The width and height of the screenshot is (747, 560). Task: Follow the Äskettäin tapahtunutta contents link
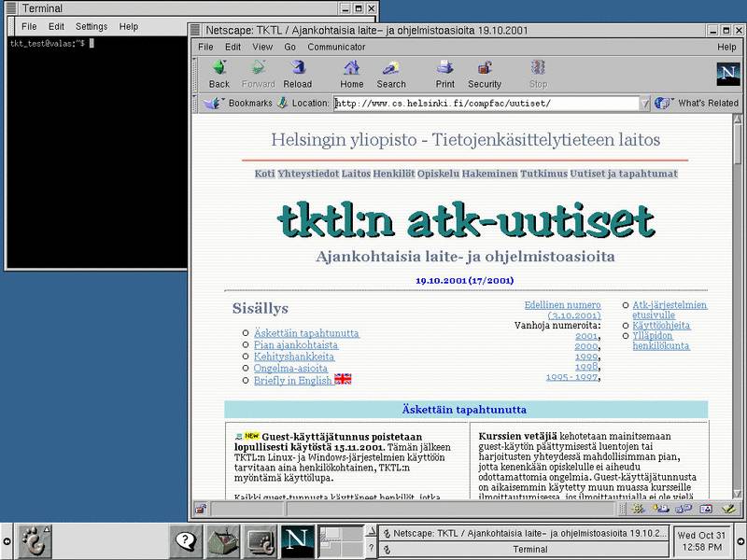point(306,333)
